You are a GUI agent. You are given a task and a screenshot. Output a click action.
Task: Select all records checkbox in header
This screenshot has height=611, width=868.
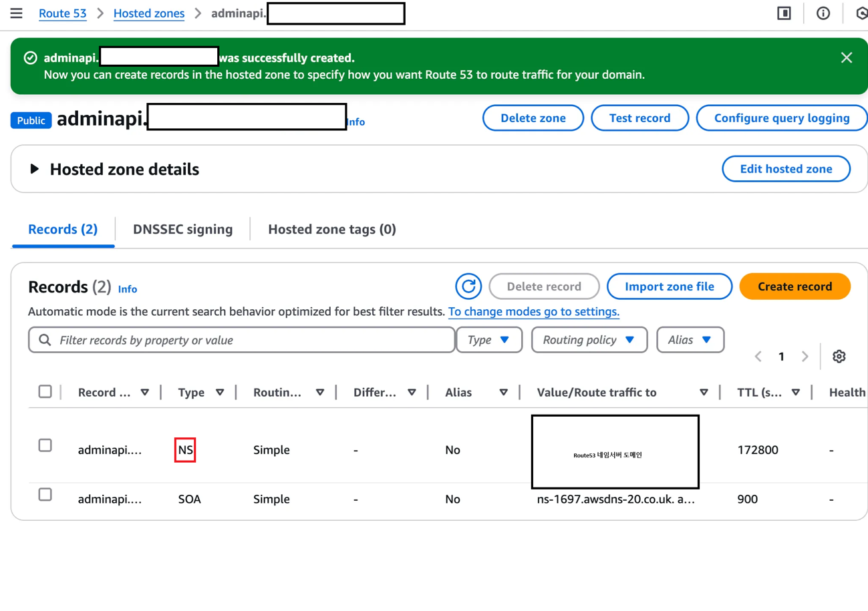45,391
